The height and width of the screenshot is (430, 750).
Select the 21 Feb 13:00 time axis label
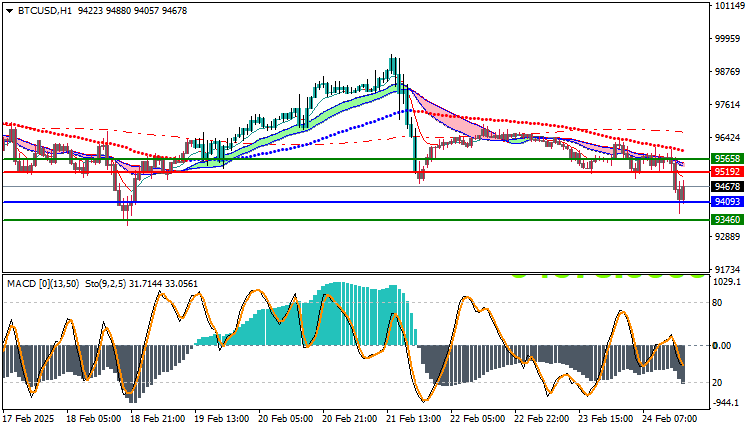point(414,419)
